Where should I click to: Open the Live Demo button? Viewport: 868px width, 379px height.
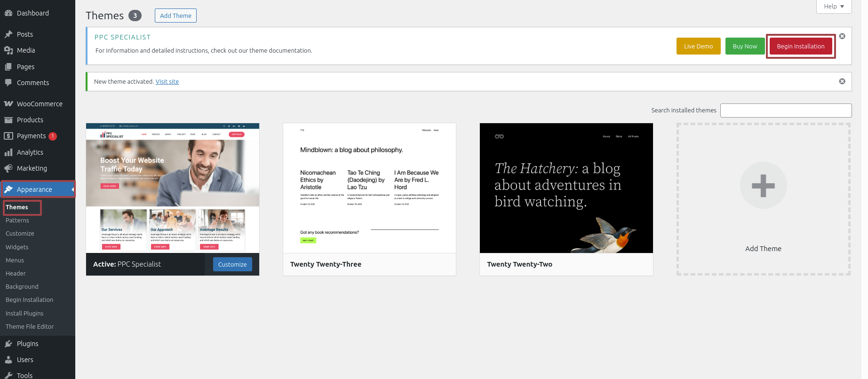click(x=698, y=46)
